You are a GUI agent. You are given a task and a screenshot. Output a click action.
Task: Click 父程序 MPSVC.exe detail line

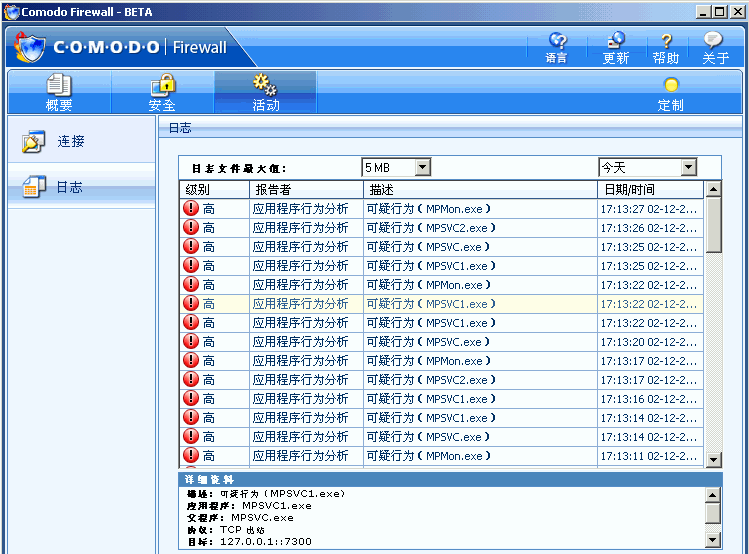240,518
